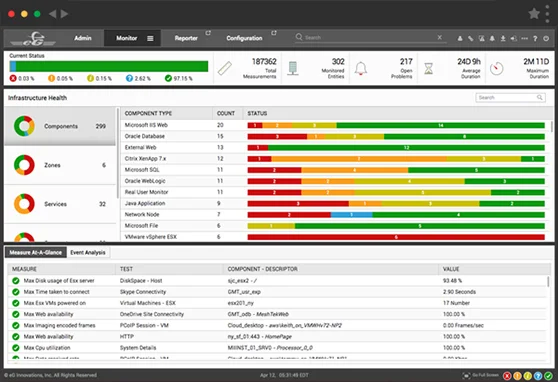Click the hourglass Average Duration icon
The width and height of the screenshot is (558, 382).
click(428, 68)
